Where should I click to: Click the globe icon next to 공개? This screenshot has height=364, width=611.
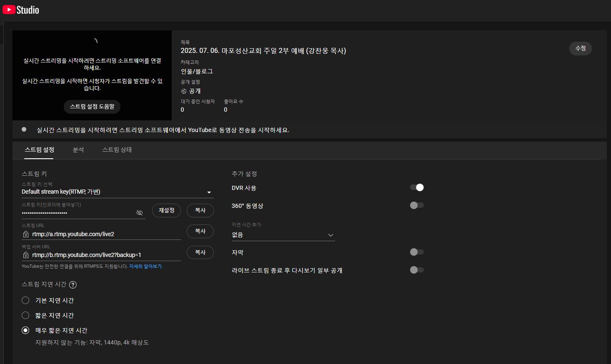click(x=184, y=91)
